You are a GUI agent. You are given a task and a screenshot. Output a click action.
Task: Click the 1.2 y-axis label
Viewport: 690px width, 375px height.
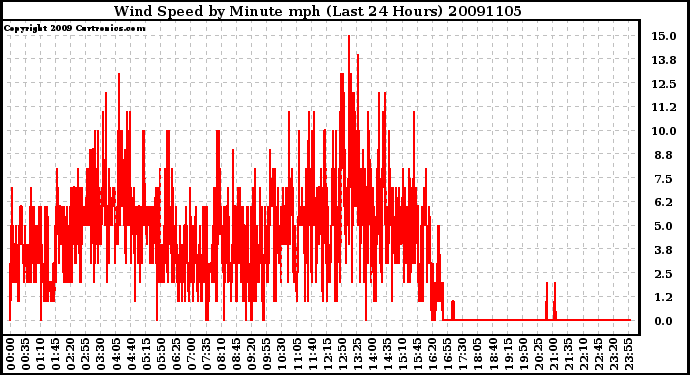point(664,297)
